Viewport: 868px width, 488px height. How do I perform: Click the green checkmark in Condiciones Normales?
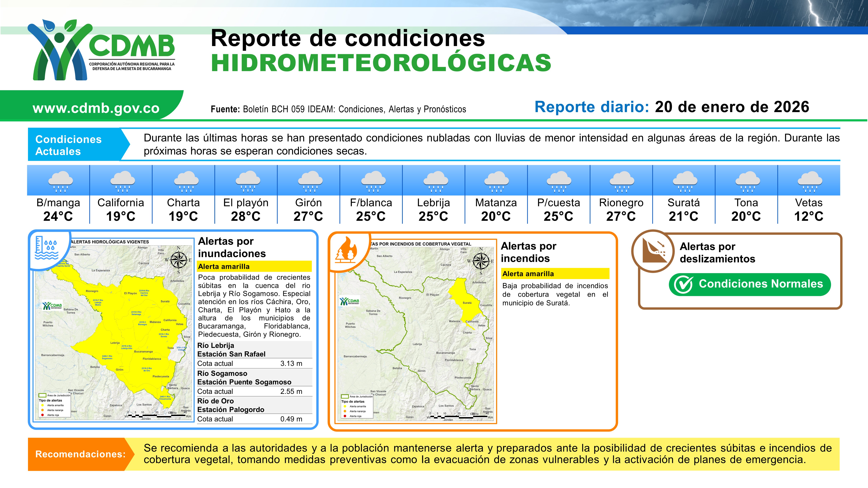coord(683,285)
